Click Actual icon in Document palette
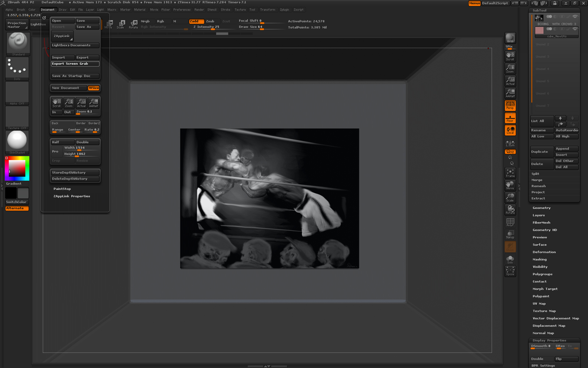The image size is (588, 368). 81,103
